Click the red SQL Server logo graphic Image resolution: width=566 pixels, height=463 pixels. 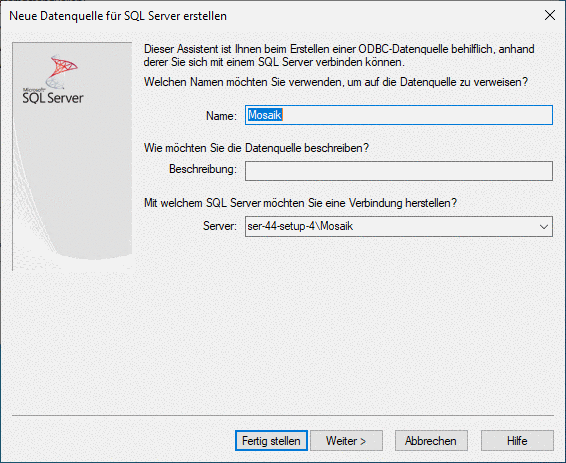(61, 71)
